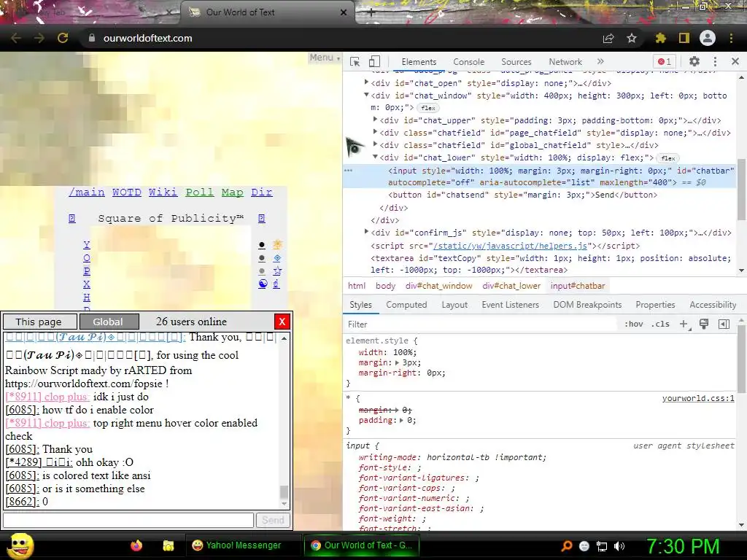Click the star symbol link on the page
This screenshot has height=560, width=747.
[x=277, y=271]
